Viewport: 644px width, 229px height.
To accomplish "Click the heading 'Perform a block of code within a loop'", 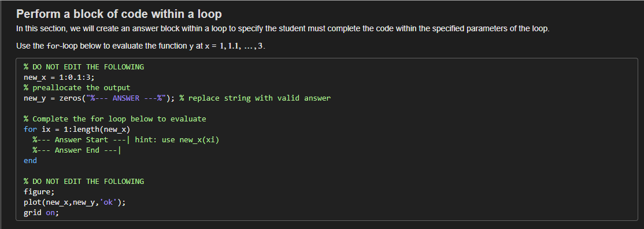I will tap(119, 14).
